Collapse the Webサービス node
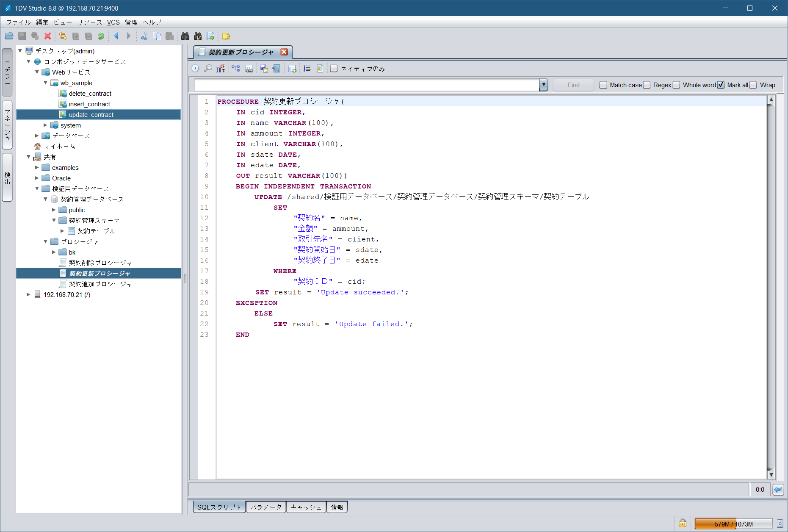The width and height of the screenshot is (788, 532). tap(37, 72)
